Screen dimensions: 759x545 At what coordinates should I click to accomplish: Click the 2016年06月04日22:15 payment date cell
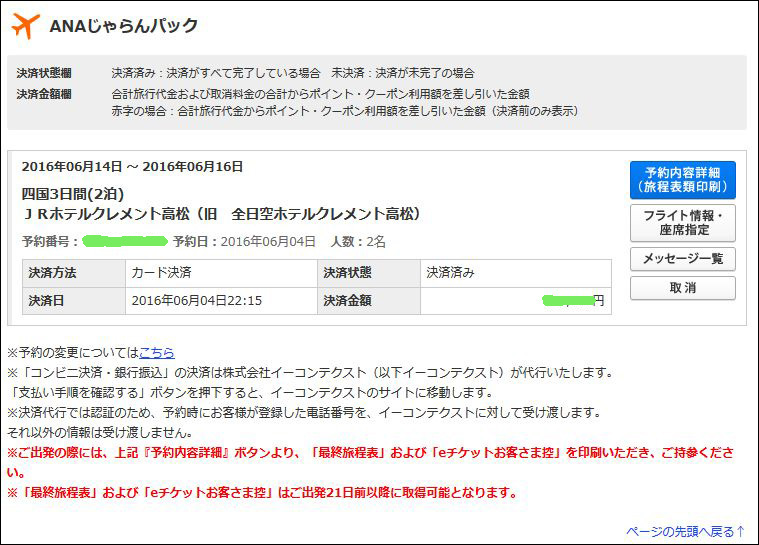point(221,301)
